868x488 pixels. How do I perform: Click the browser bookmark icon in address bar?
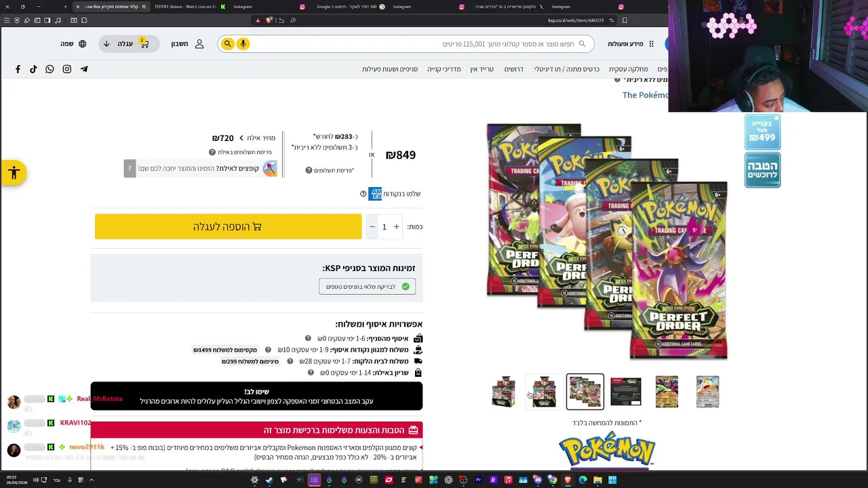[625, 20]
